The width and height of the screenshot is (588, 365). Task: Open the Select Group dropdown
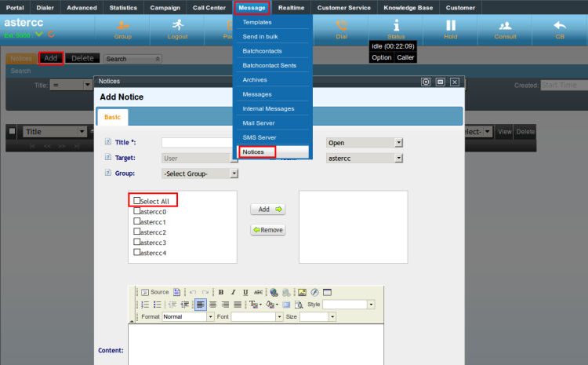pyautogui.click(x=199, y=173)
